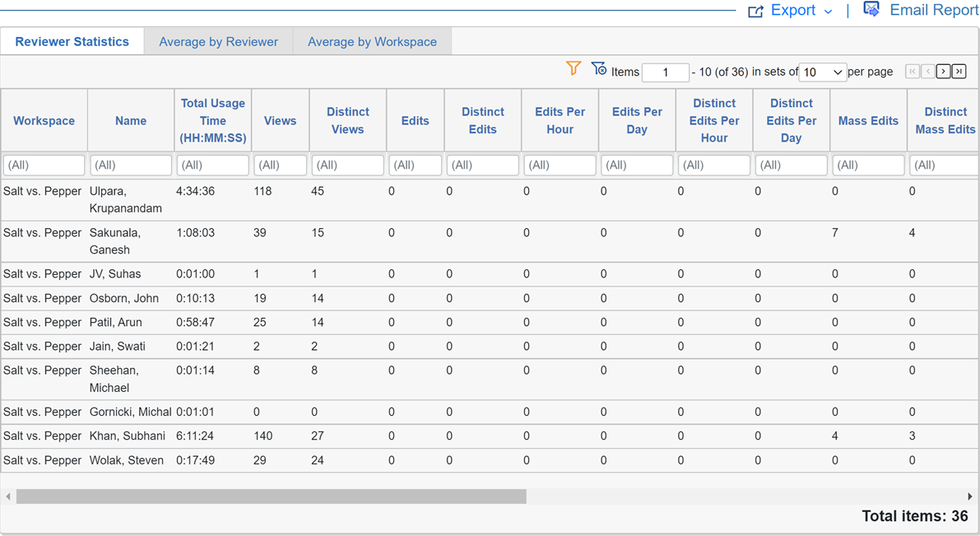The width and height of the screenshot is (980, 536).
Task: Select the Wolak, Steven row name
Action: (126, 460)
